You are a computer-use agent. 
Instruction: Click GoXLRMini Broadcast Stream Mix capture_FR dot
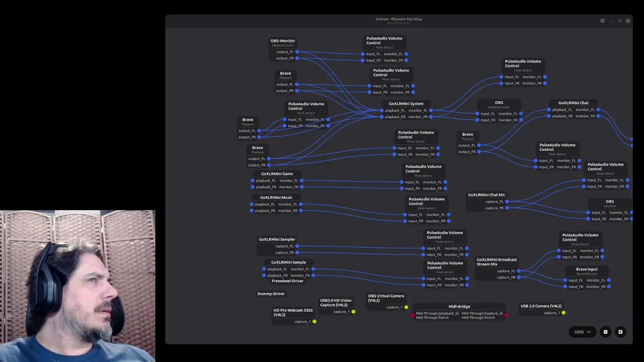coord(519,278)
